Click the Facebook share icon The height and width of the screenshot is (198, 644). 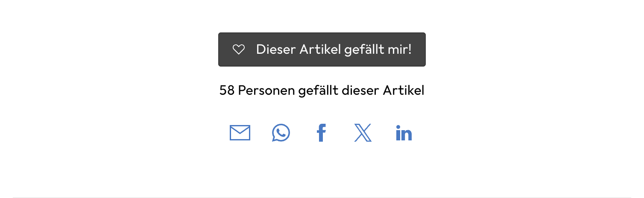(321, 133)
